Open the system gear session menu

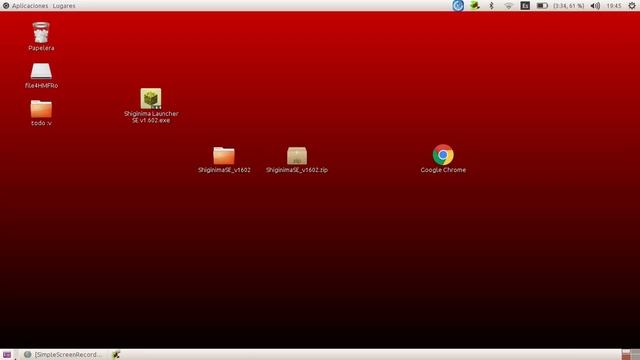coord(632,6)
